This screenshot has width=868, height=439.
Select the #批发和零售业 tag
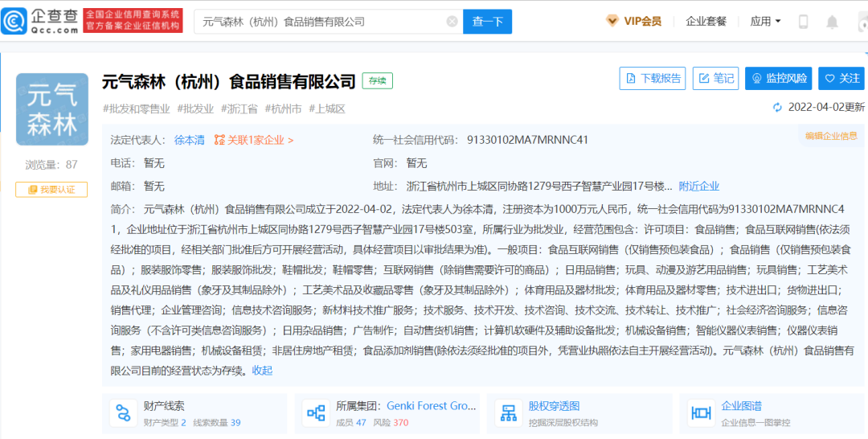pyautogui.click(x=136, y=109)
